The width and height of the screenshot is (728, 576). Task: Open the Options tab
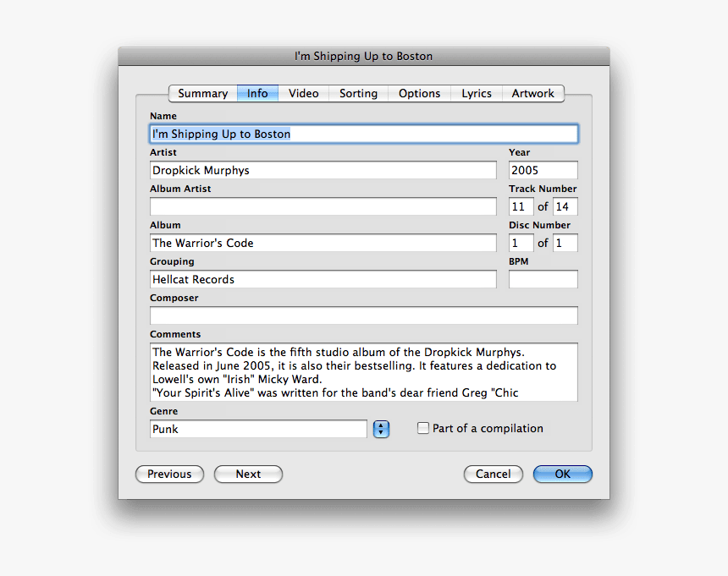click(419, 93)
